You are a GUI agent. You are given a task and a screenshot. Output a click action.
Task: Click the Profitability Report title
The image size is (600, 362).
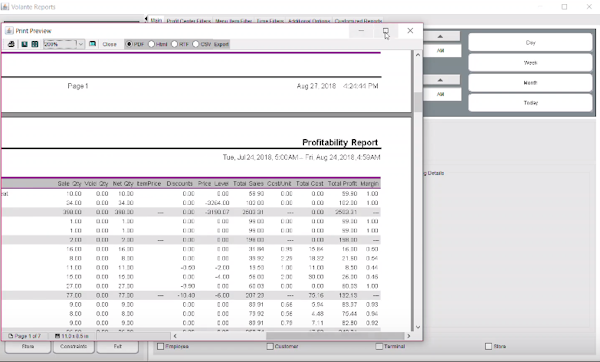[x=340, y=142]
